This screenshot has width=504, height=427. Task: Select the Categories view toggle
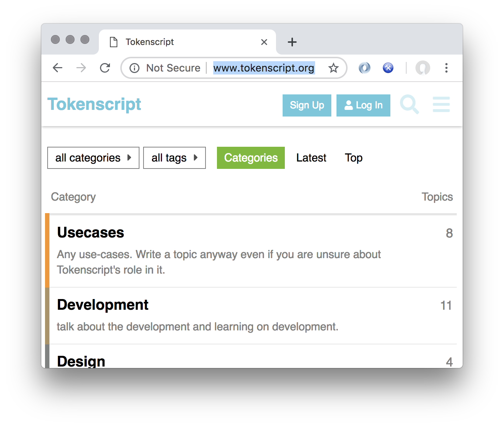point(251,158)
